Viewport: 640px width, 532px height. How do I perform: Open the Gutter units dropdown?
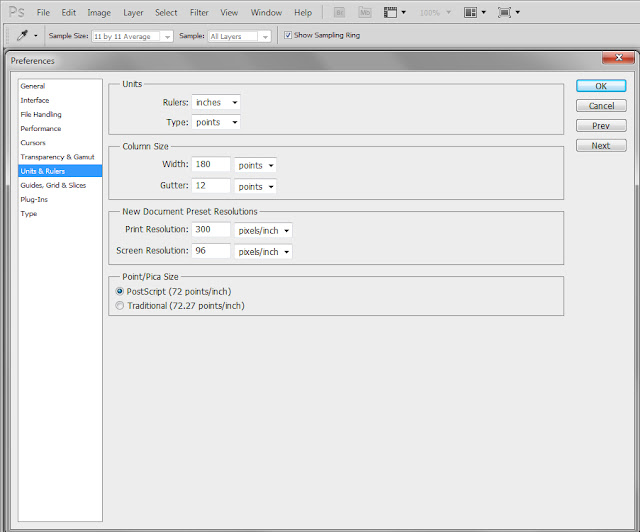click(255, 187)
